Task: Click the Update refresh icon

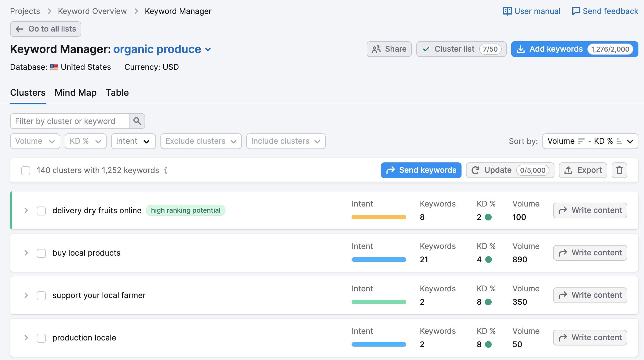Action: tap(475, 170)
